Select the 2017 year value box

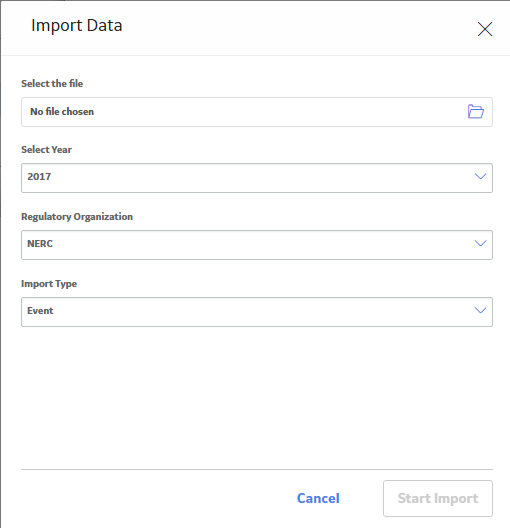point(257,178)
